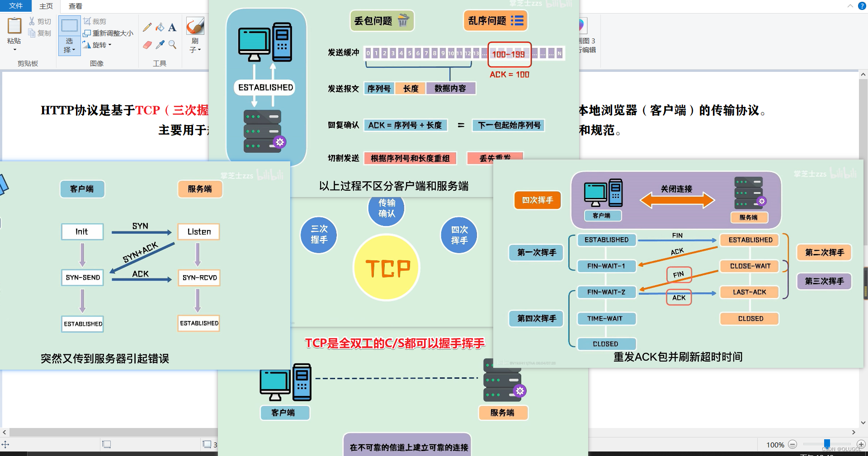Click the canvas size status bar icon
Image resolution: width=868 pixels, height=456 pixels.
(x=207, y=445)
